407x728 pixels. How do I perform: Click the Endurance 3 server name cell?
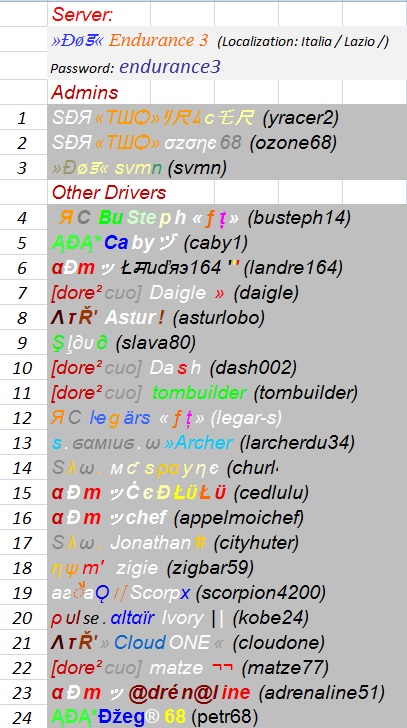point(227,40)
